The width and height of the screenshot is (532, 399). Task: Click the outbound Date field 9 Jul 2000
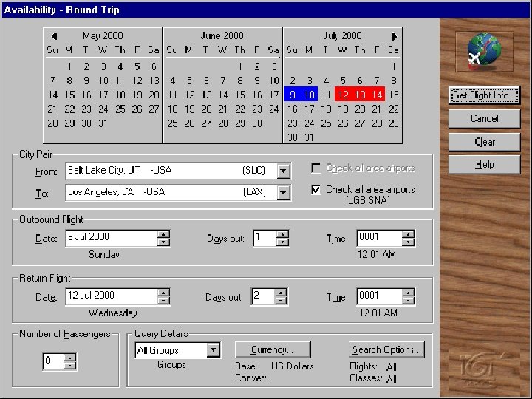click(112, 238)
